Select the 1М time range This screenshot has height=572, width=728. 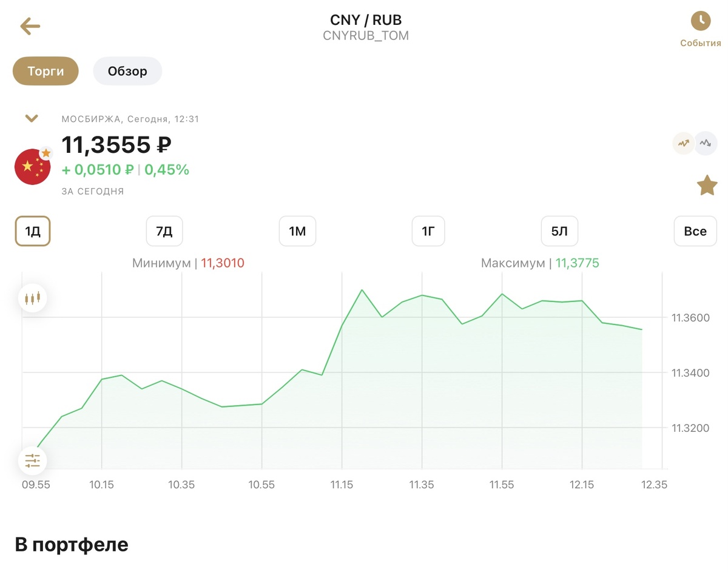click(297, 231)
